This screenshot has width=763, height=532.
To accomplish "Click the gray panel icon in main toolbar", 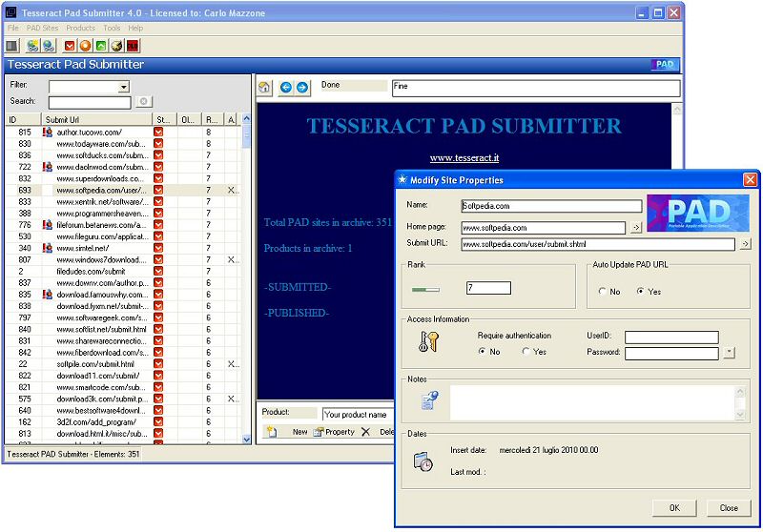I will (x=11, y=46).
